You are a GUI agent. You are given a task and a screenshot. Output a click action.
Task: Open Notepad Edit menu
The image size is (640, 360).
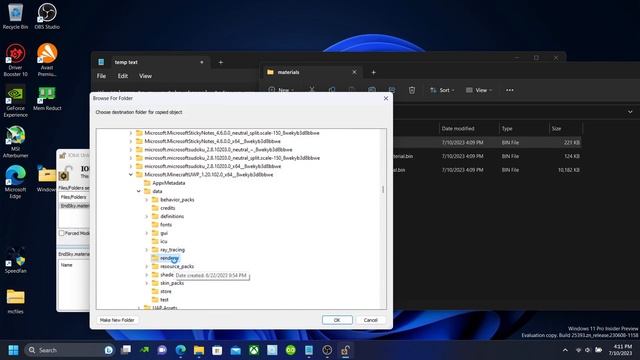[122, 76]
